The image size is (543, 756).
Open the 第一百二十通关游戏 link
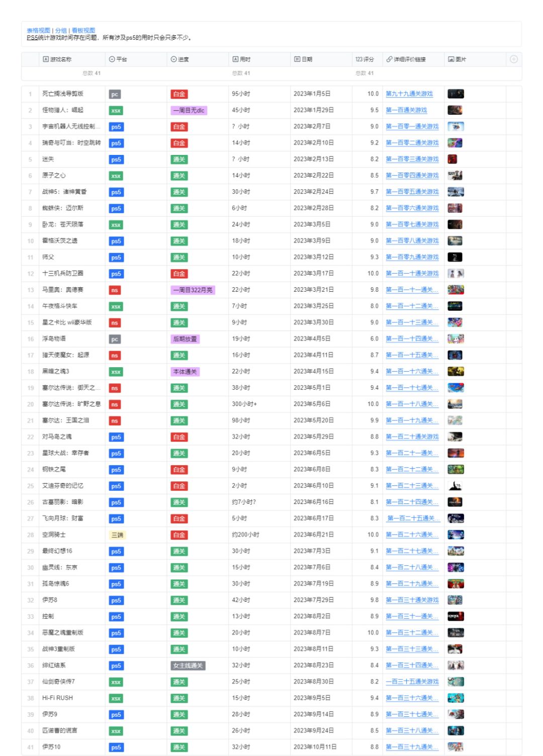[x=412, y=437]
